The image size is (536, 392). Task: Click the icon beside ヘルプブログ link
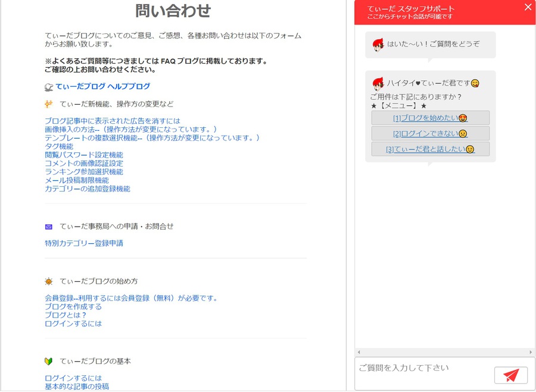click(49, 87)
